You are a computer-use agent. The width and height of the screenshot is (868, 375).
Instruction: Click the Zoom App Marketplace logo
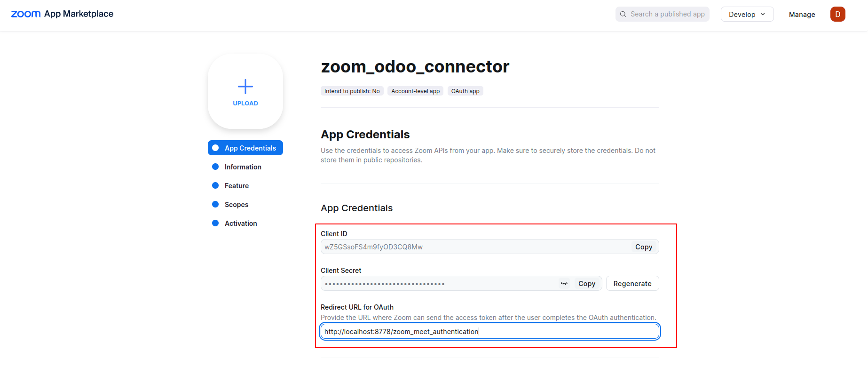62,14
